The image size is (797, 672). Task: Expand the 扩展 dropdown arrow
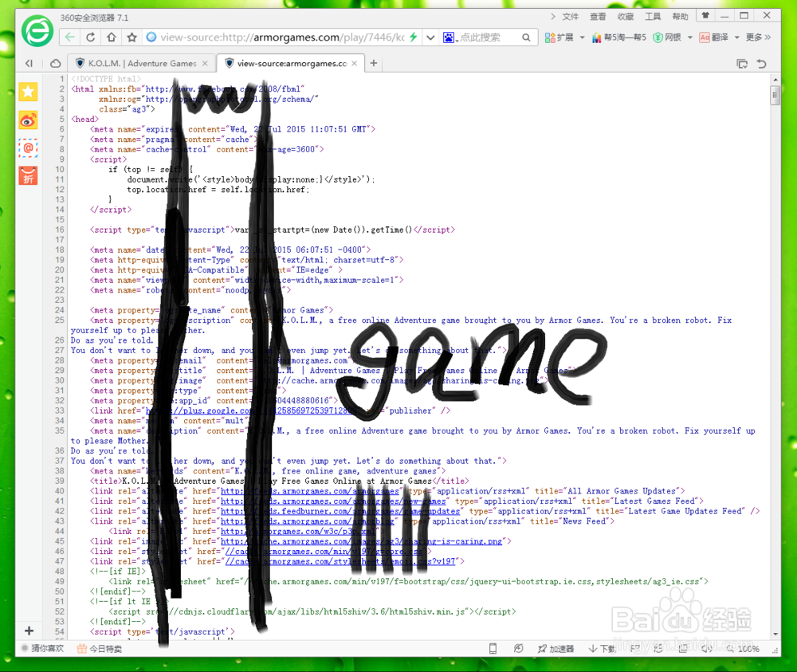582,37
